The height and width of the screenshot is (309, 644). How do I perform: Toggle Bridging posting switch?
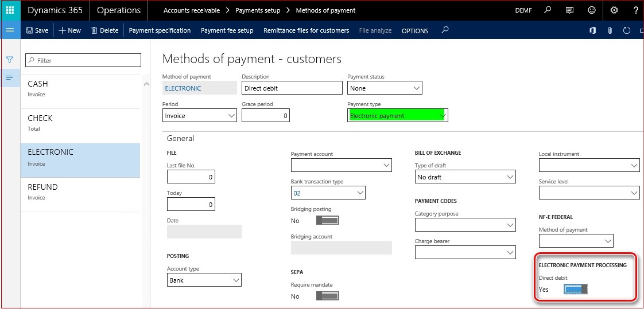(x=327, y=220)
